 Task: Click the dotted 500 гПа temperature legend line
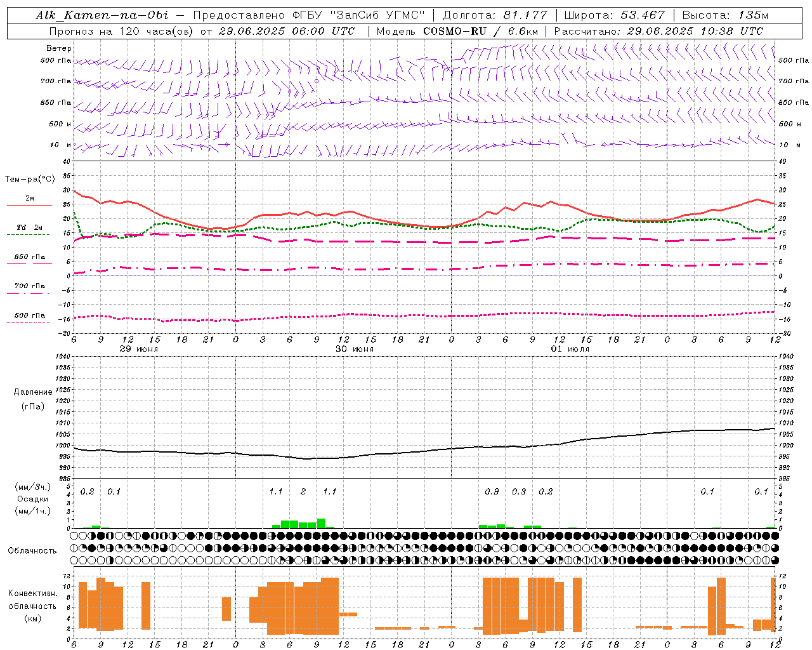coord(29,322)
